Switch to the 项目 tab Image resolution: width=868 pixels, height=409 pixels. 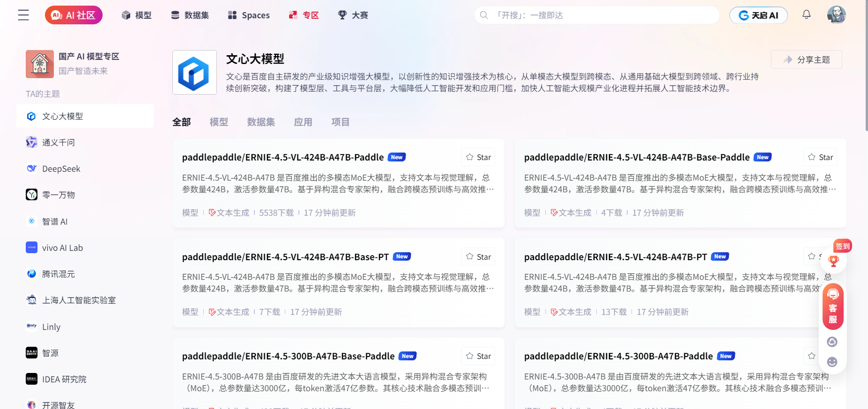coord(341,122)
